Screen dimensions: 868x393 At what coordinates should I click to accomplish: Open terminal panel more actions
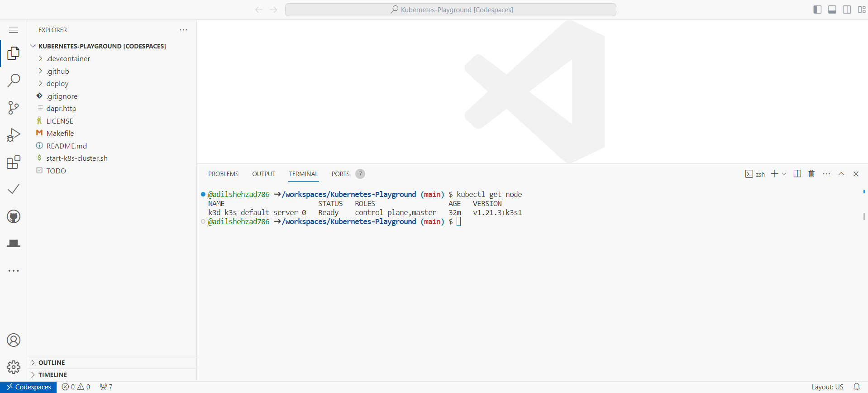[826, 174]
